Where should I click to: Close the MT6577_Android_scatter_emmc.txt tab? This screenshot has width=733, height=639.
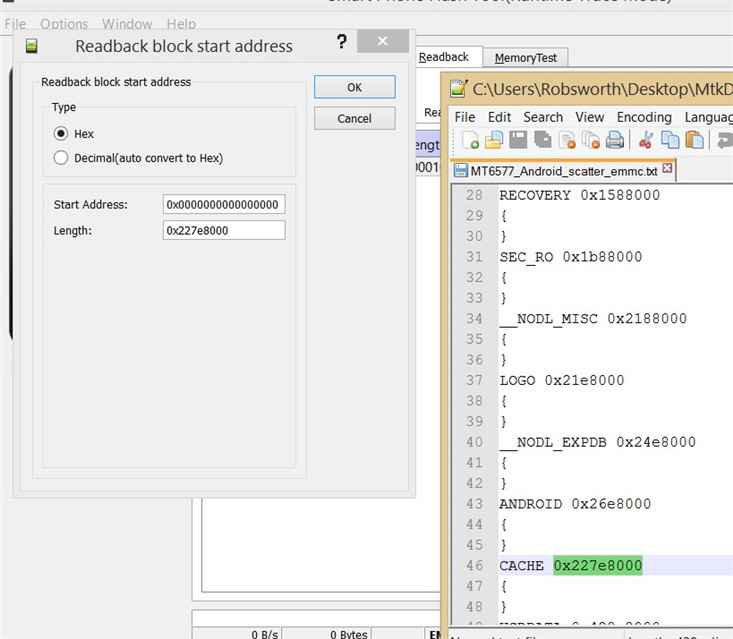pyautogui.click(x=667, y=169)
